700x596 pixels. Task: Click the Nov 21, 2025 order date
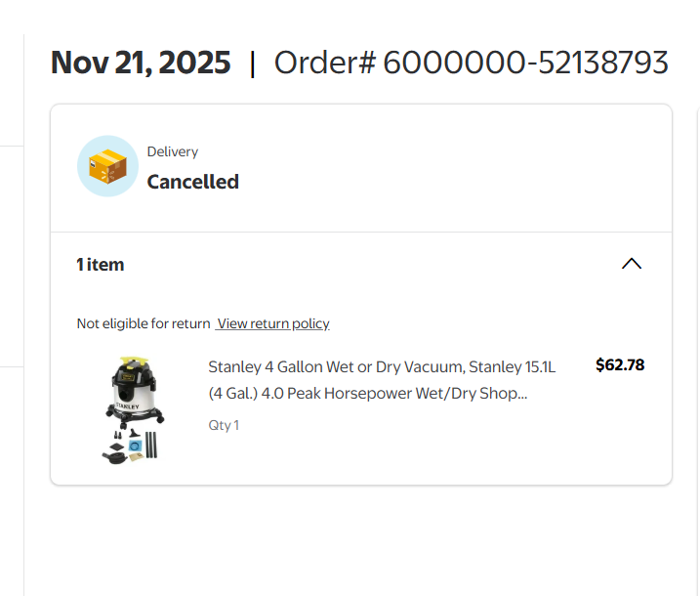(x=141, y=63)
